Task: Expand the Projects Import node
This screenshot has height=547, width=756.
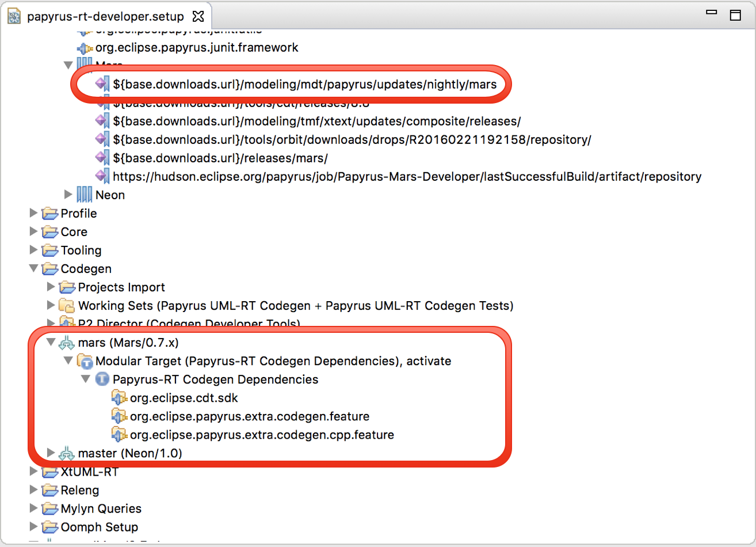Action: pos(51,287)
